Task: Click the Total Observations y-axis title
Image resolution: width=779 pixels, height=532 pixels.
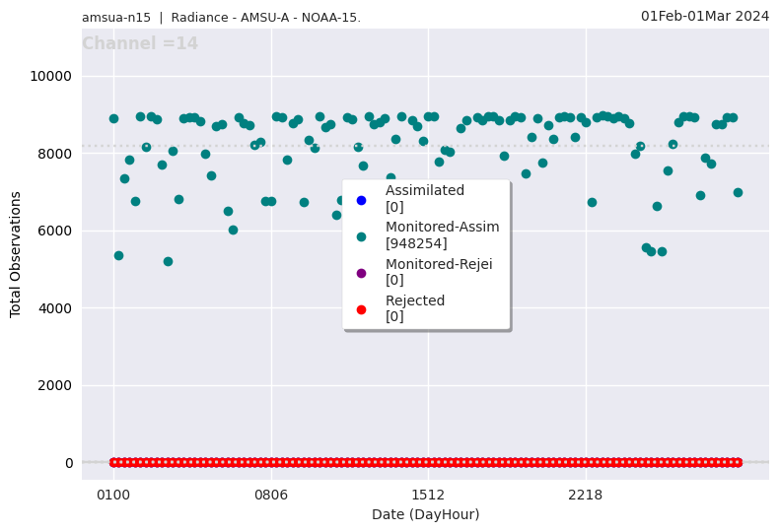Action: point(16,254)
